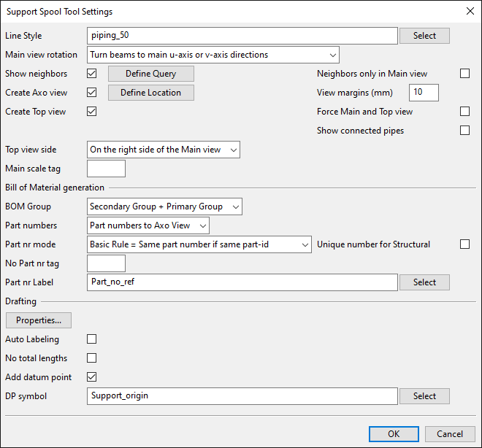Turn on Auto Labeling
The height and width of the screenshot is (448, 482).
(92, 339)
